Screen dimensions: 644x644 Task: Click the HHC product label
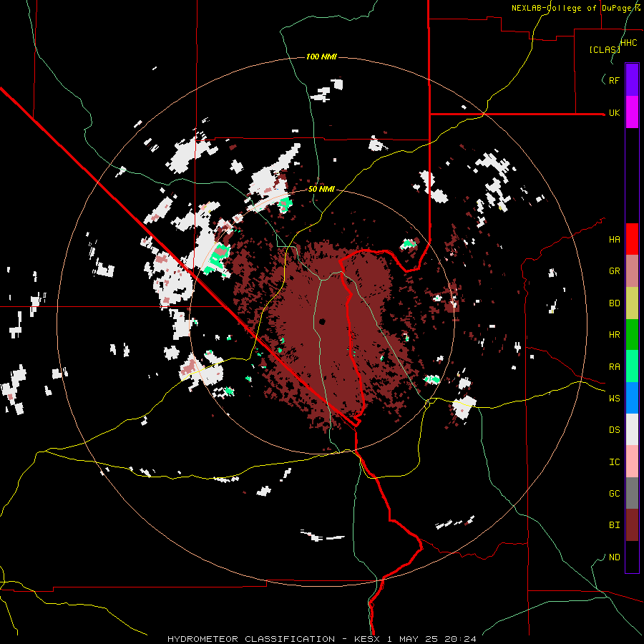point(628,43)
